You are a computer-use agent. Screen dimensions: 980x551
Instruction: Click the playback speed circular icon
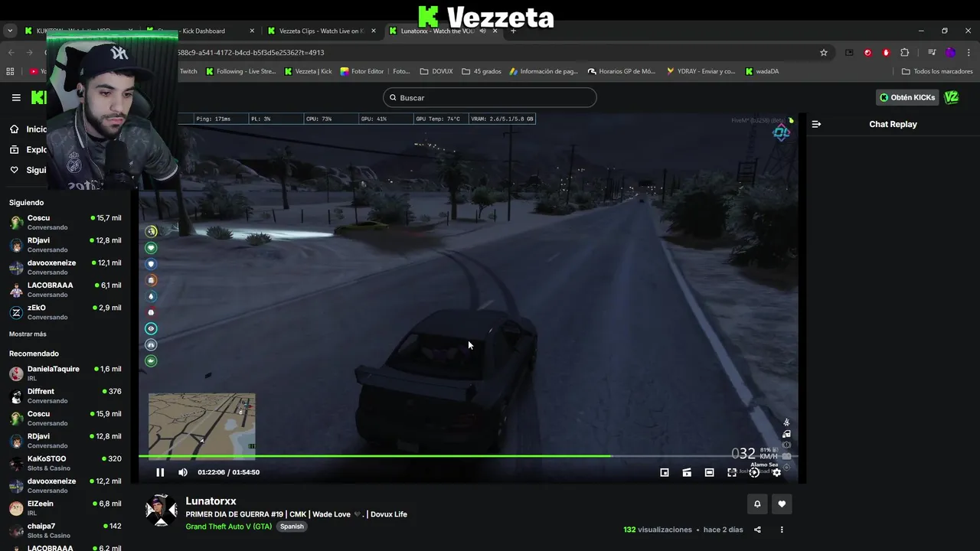[x=754, y=472]
